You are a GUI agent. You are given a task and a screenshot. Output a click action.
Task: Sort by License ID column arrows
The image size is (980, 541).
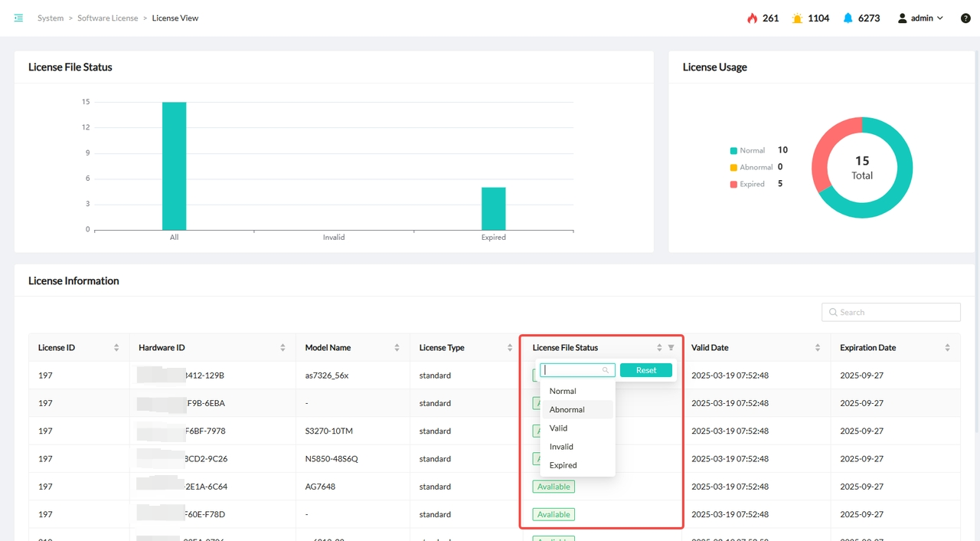click(x=116, y=348)
